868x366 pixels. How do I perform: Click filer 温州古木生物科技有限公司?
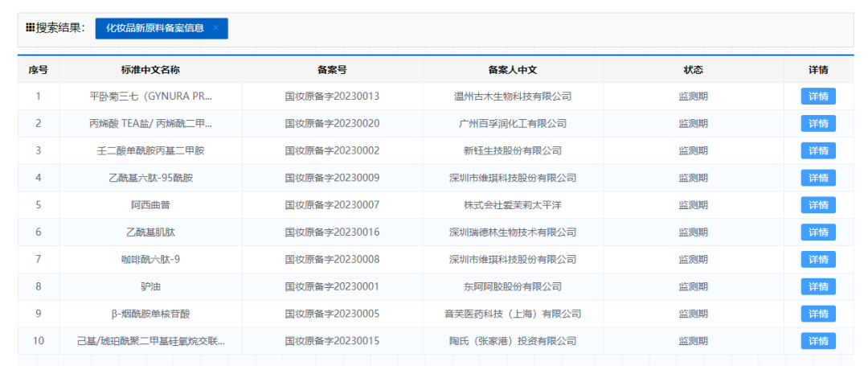click(x=513, y=97)
